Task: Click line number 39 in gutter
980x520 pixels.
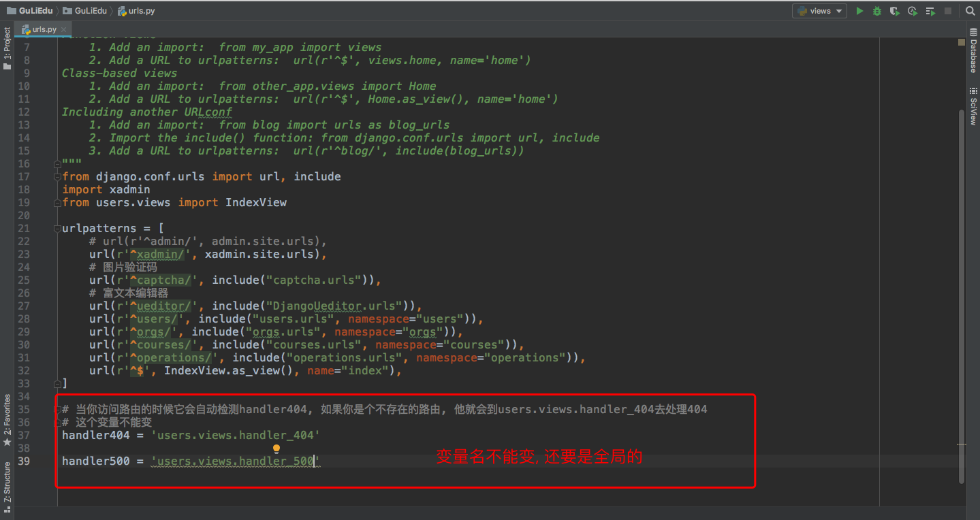Action: 23,461
